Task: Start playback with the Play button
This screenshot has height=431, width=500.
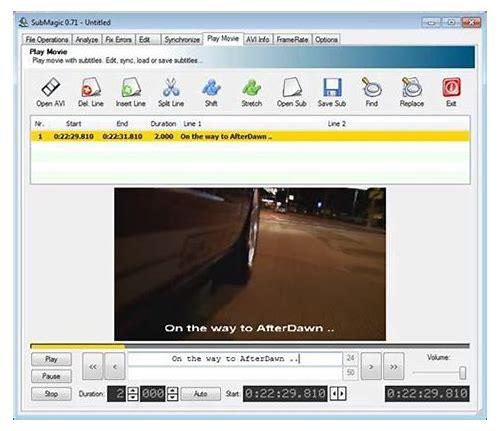Action: pos(51,359)
